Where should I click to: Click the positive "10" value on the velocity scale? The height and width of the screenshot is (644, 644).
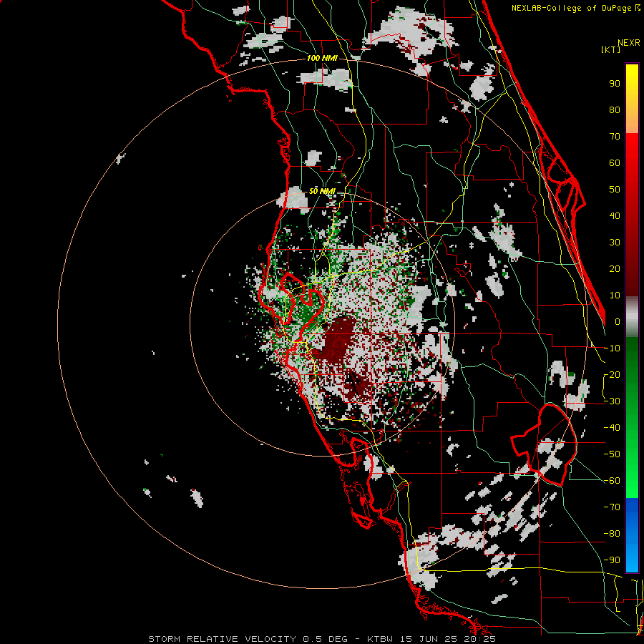click(x=615, y=296)
